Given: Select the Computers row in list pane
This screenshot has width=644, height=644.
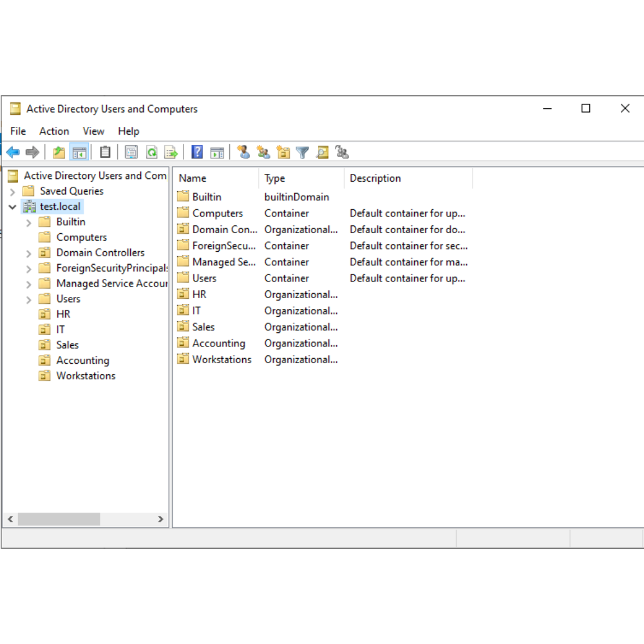Looking at the screenshot, I should point(323,213).
